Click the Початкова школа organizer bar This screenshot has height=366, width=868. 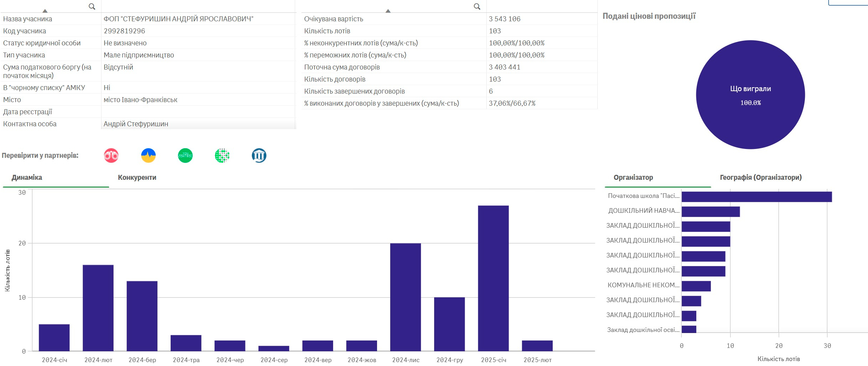tap(756, 197)
